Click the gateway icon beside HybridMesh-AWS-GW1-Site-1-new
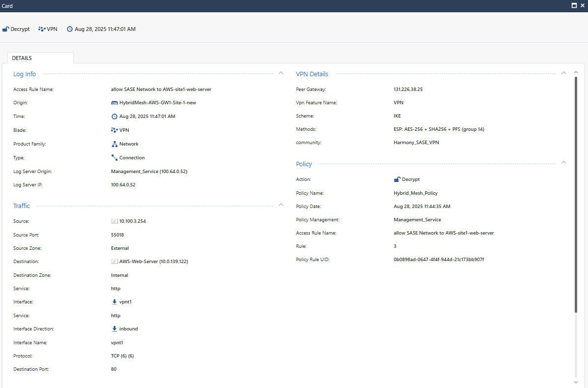This screenshot has width=588, height=388. (x=115, y=103)
